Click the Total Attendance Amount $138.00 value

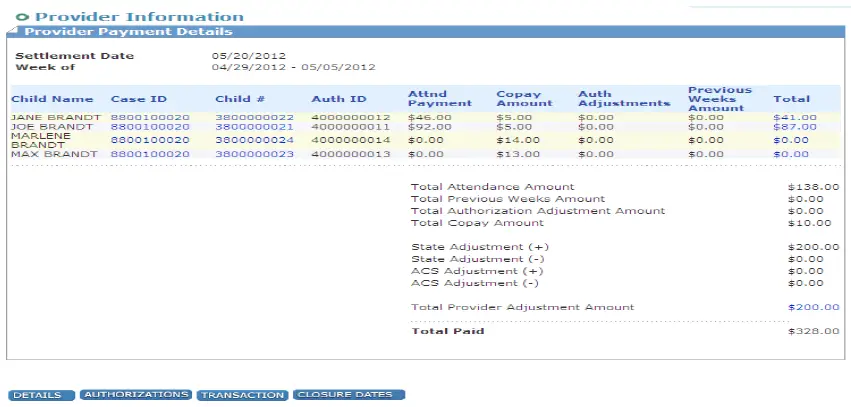click(x=814, y=187)
